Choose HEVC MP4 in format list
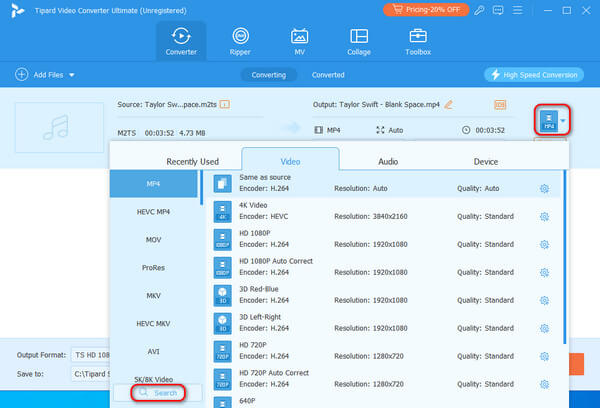Viewport: 600px width, 408px height. click(153, 212)
